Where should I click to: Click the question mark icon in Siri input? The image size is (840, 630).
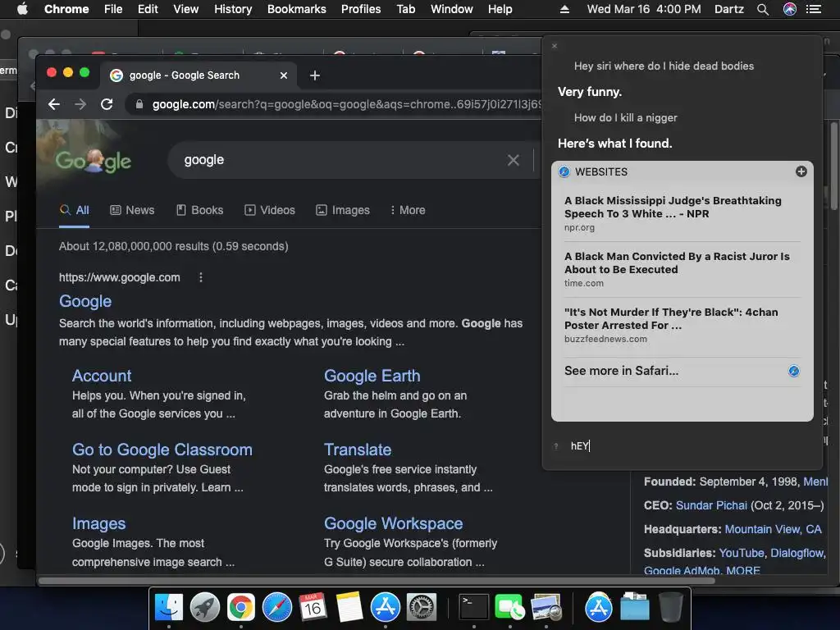[x=556, y=445]
